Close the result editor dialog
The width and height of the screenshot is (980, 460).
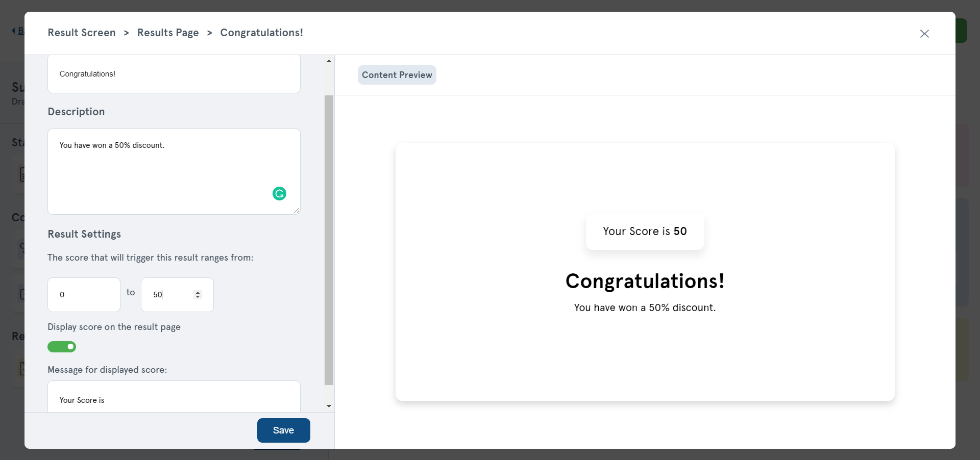[x=924, y=34]
